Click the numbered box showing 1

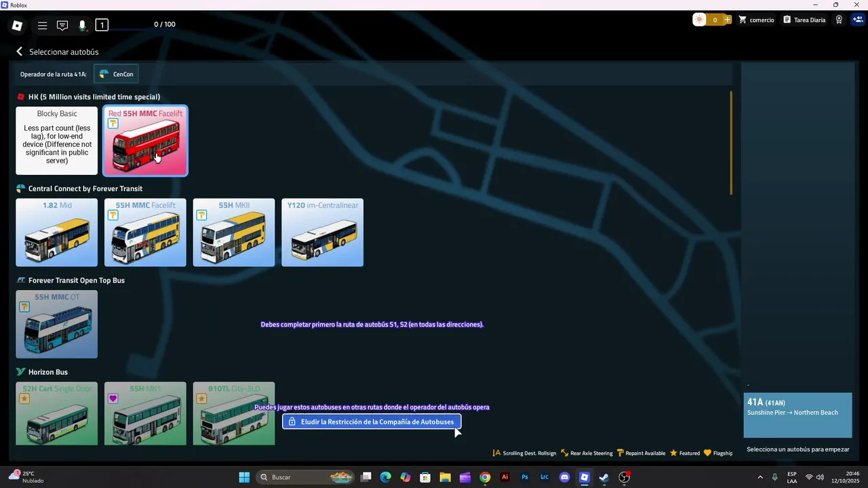click(102, 25)
